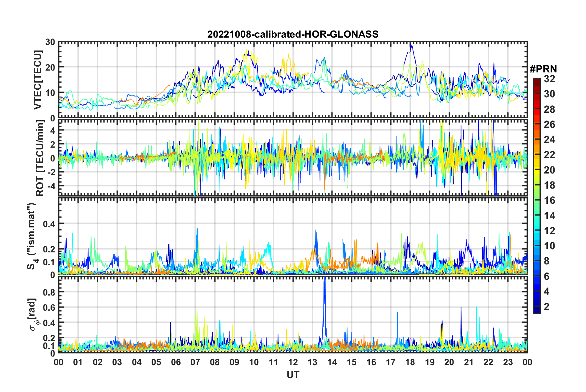Click colorbar tick label 2
Viewport: 586px width, 392px height.
547,306
